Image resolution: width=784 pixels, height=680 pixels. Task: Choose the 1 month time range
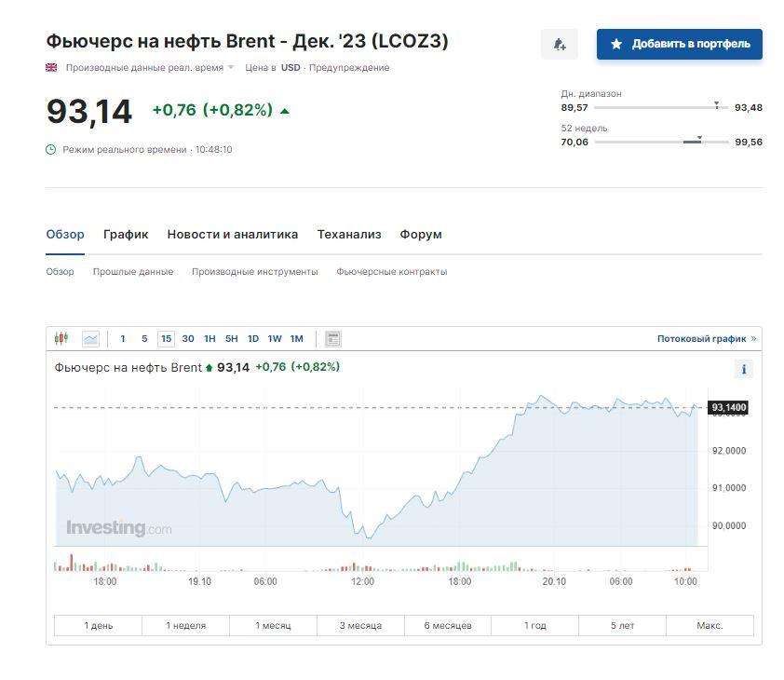pyautogui.click(x=273, y=626)
